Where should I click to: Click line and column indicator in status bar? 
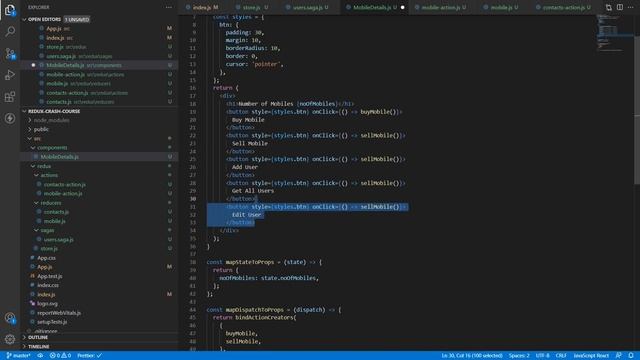tap(472, 356)
